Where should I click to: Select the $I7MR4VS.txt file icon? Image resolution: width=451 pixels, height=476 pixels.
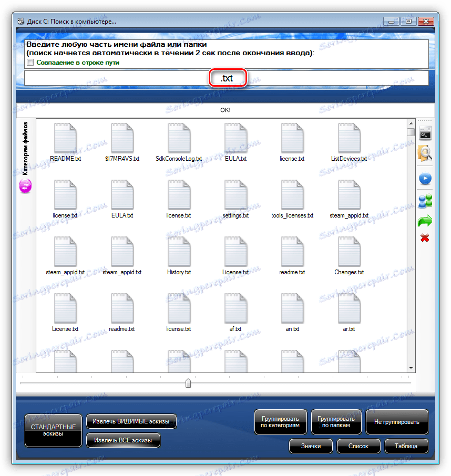point(122,138)
